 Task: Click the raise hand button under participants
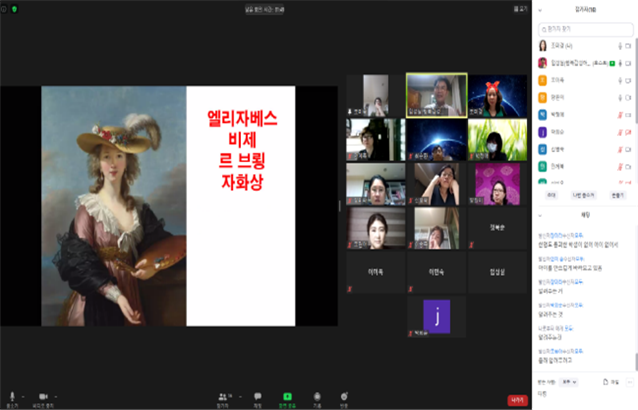click(x=618, y=195)
